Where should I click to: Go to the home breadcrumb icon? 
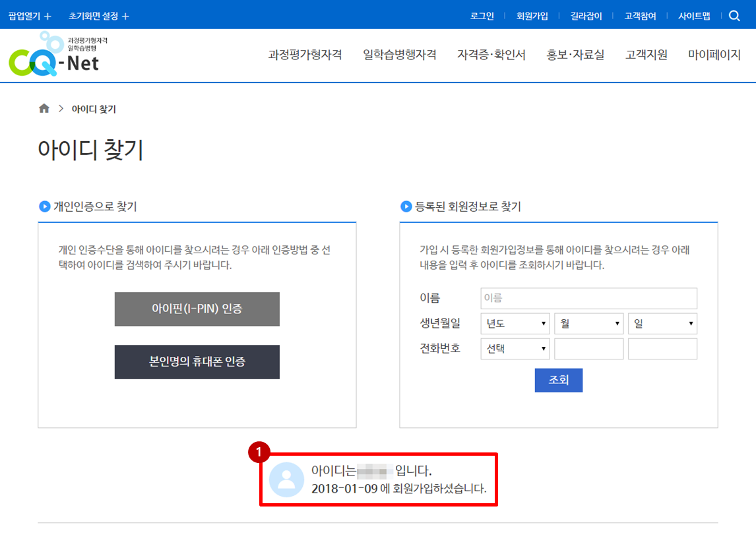click(x=44, y=108)
